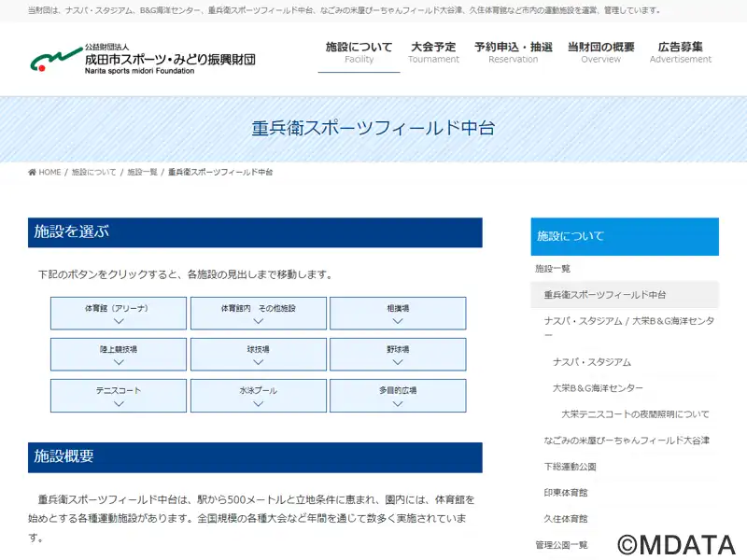Viewport: 747px width, 560px height.
Task: Click chevron under 体育館（アリーナ） button
Action: [119, 321]
